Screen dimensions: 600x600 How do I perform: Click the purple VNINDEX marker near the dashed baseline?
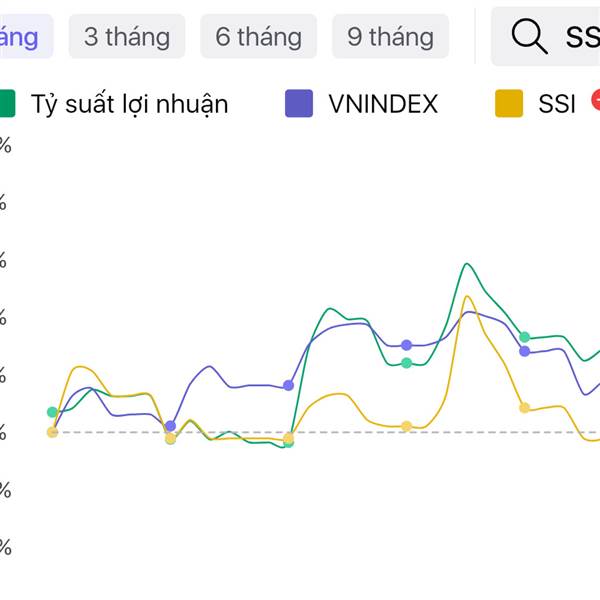tap(170, 426)
